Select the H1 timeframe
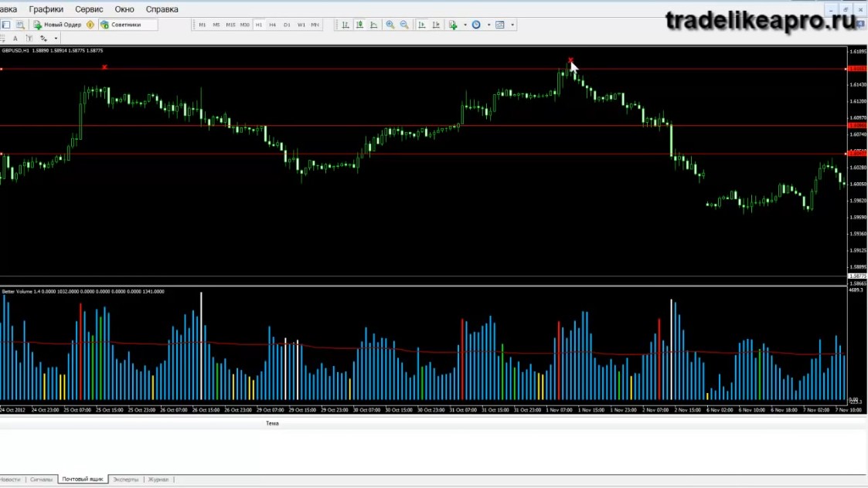This screenshot has width=868, height=488. (258, 25)
